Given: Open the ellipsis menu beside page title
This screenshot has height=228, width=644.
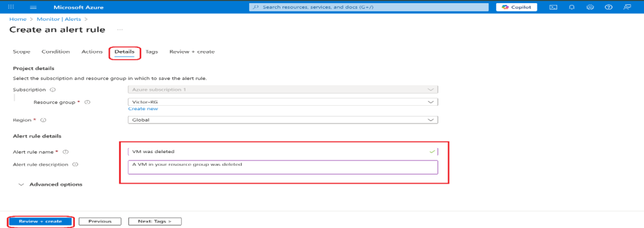Looking at the screenshot, I should click(120, 30).
